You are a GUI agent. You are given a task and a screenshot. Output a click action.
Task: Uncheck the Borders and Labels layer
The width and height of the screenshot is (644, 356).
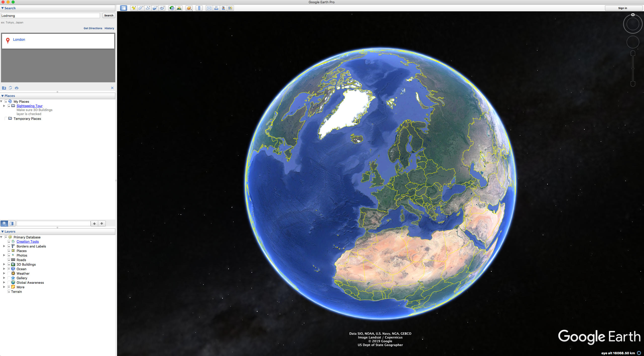click(x=9, y=246)
